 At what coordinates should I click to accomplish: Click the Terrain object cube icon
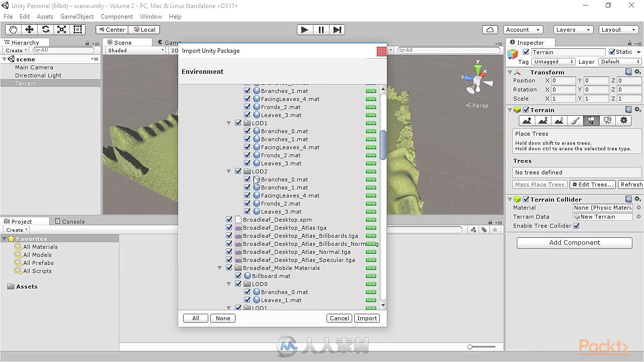[x=513, y=54]
